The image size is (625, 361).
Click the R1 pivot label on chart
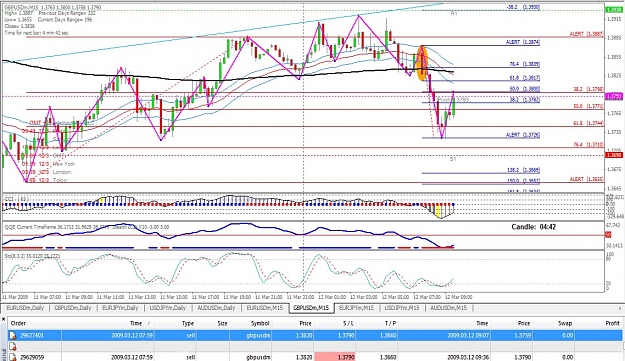(x=454, y=14)
